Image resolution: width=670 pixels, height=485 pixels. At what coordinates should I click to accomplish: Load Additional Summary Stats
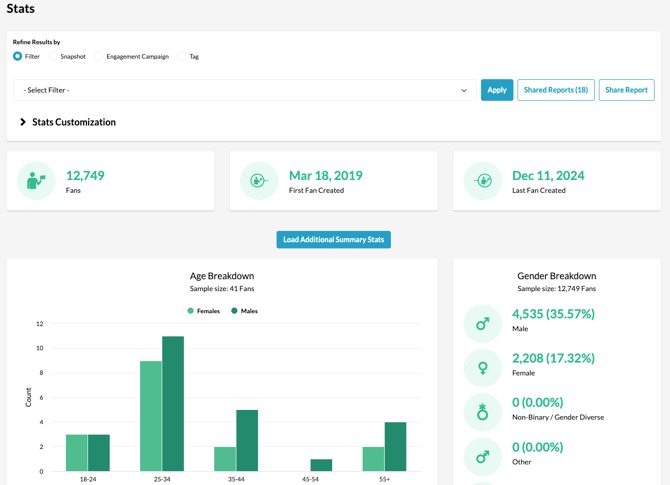(333, 240)
